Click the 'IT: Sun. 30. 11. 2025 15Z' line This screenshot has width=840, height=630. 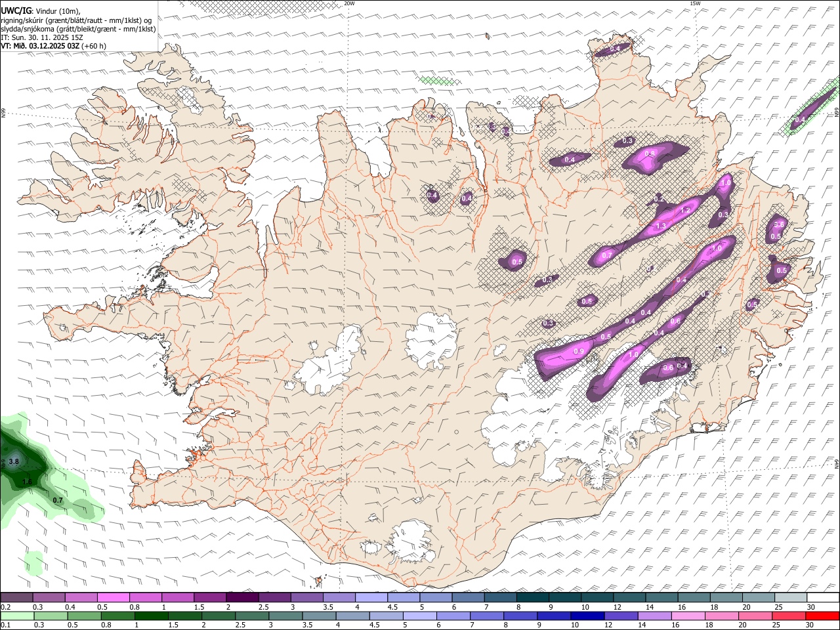click(x=42, y=37)
